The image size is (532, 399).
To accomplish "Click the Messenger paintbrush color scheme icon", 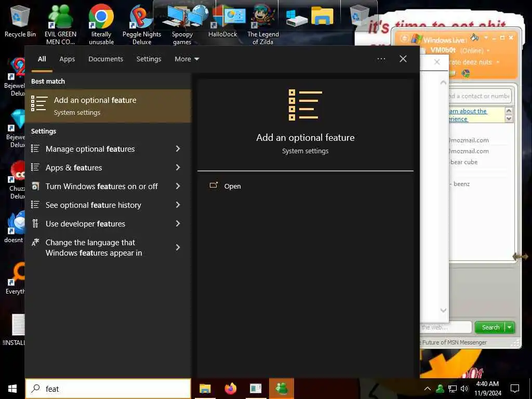I will (475, 37).
